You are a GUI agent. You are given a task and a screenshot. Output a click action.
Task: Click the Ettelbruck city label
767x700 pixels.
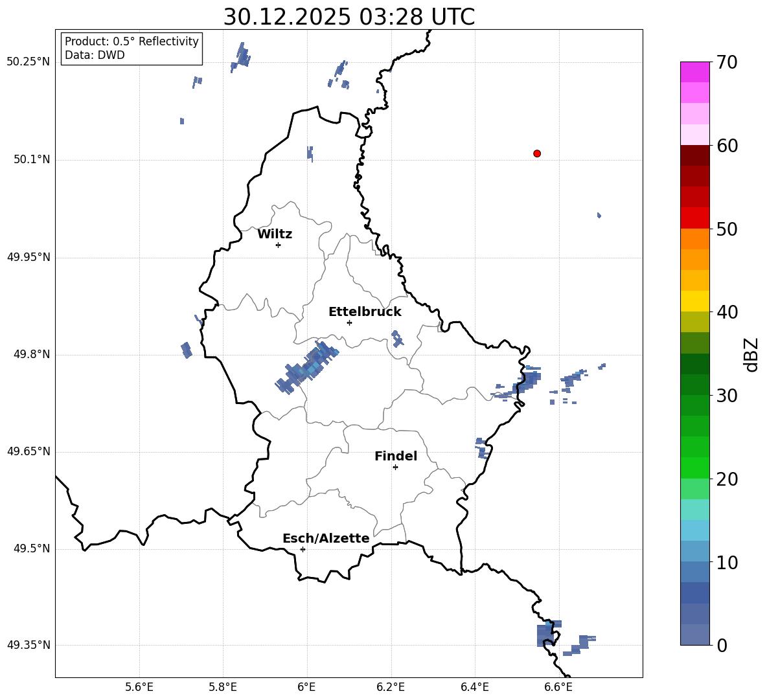point(365,312)
